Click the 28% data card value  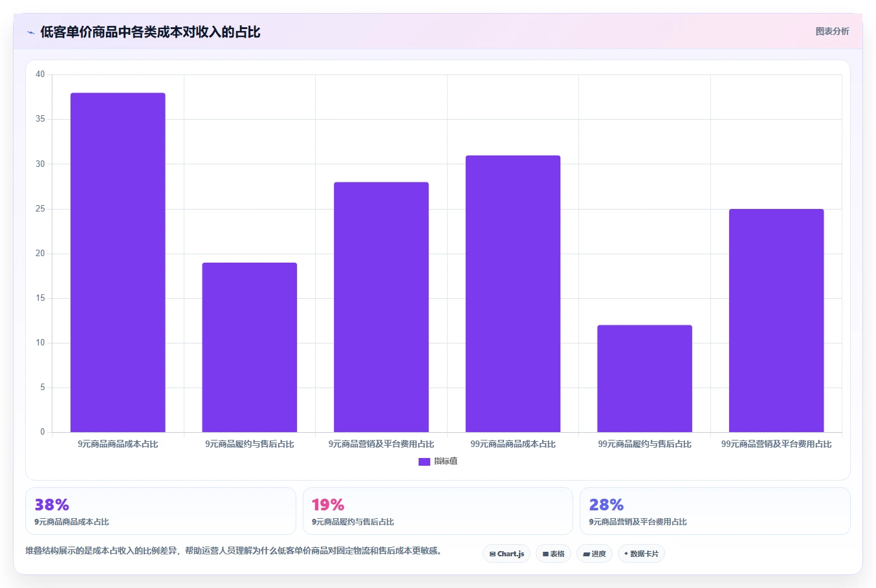click(x=606, y=505)
